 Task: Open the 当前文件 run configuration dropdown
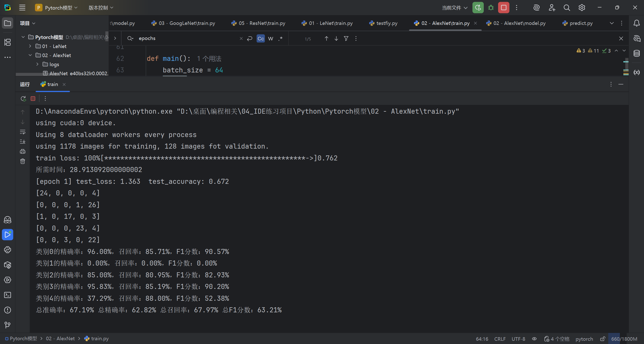(x=455, y=8)
